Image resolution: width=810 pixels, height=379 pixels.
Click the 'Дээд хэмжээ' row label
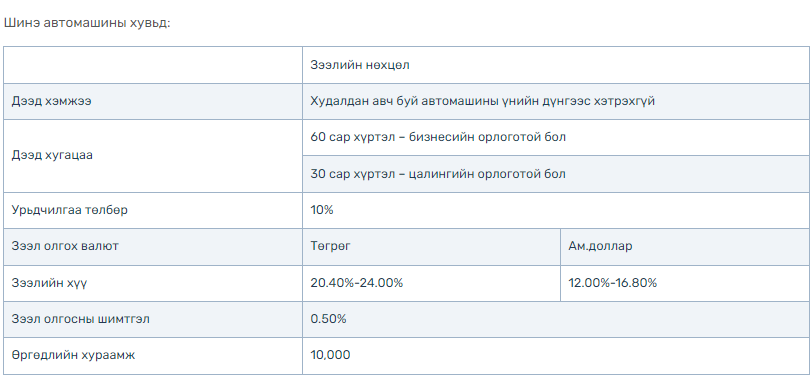click(x=153, y=101)
